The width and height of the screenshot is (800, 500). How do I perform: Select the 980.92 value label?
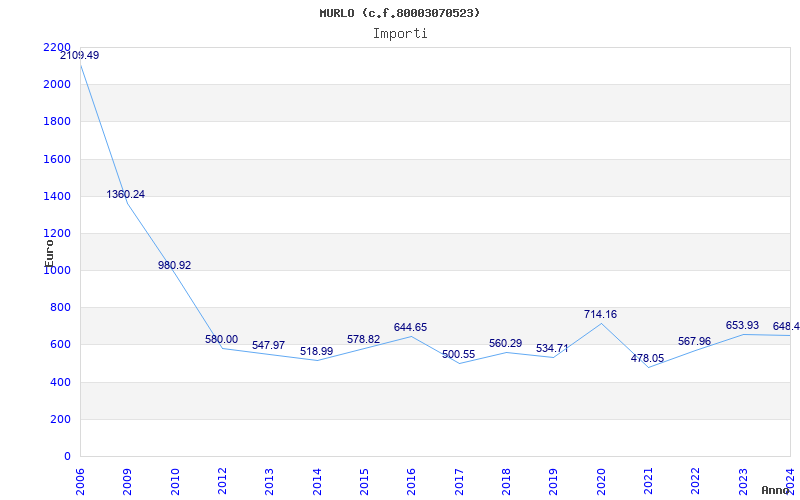174,266
